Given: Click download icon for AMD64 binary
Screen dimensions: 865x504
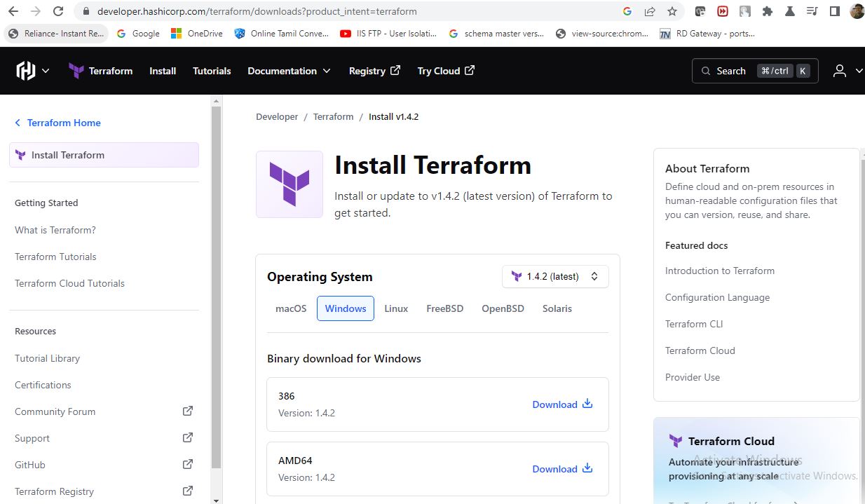Looking at the screenshot, I should tap(587, 468).
